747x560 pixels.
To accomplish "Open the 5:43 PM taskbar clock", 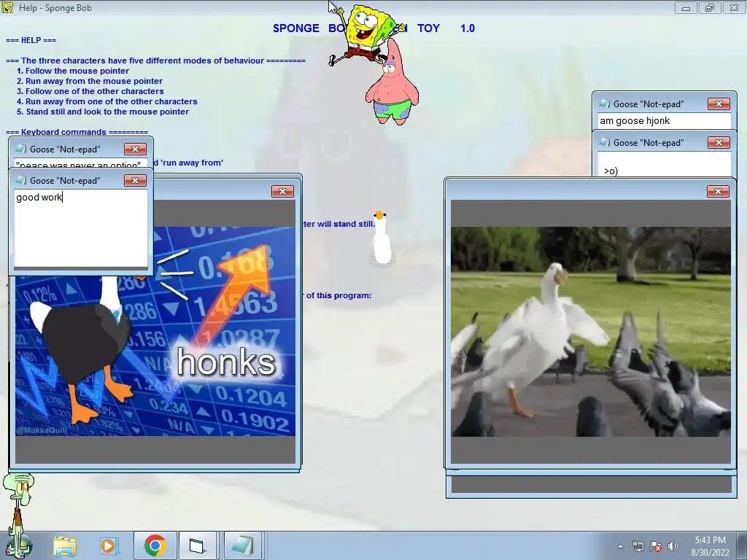I will tap(710, 540).
